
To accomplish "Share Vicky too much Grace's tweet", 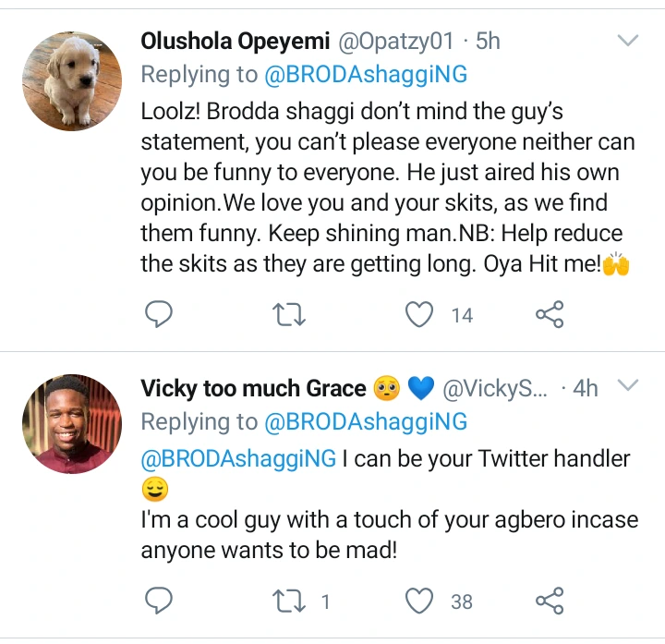I will [550, 602].
